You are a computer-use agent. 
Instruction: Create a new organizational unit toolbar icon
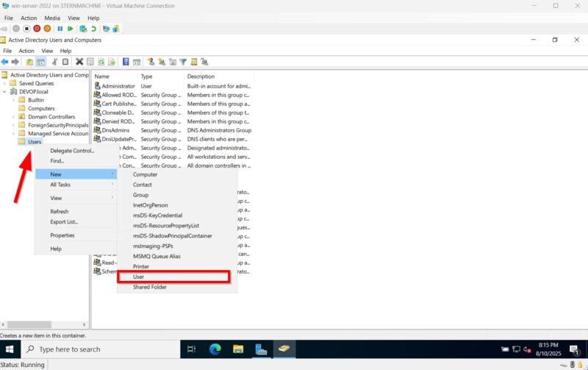[x=173, y=62]
